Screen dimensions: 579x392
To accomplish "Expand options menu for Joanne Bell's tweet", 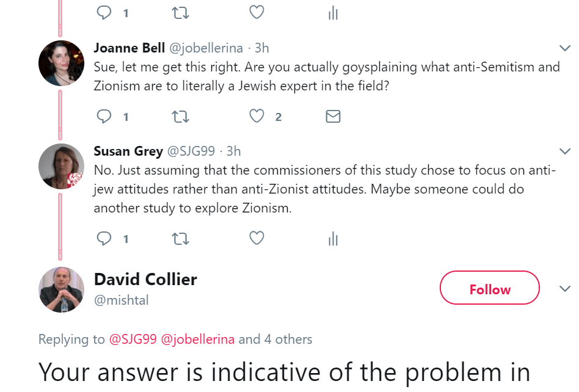I will (565, 48).
